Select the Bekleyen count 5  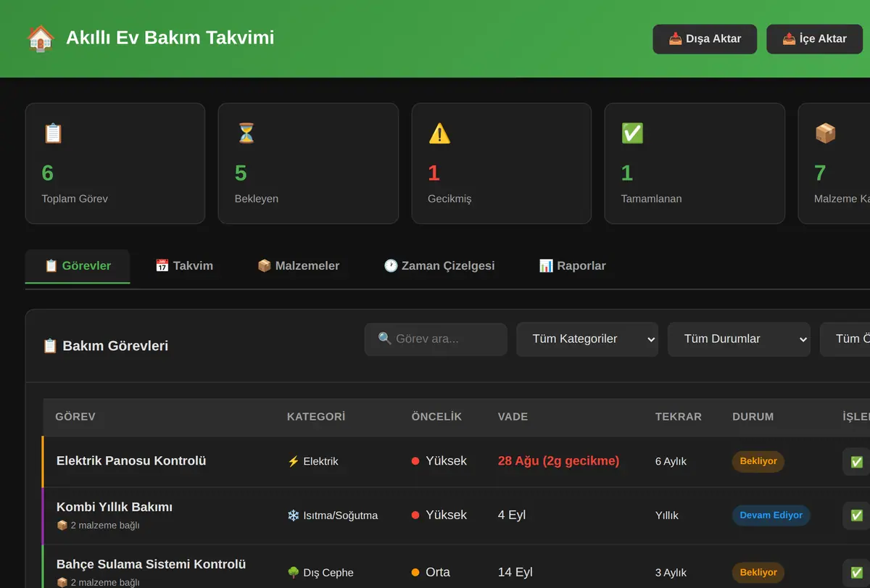pyautogui.click(x=241, y=173)
